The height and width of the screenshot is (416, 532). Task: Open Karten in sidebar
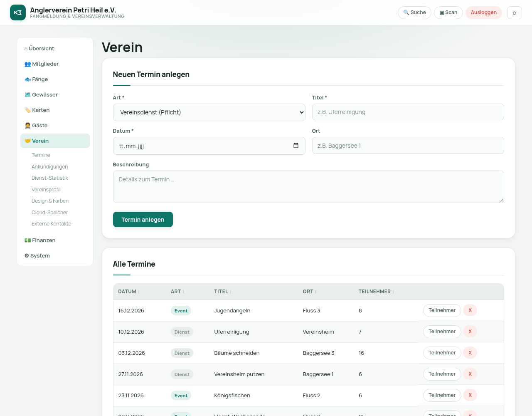(x=55, y=110)
